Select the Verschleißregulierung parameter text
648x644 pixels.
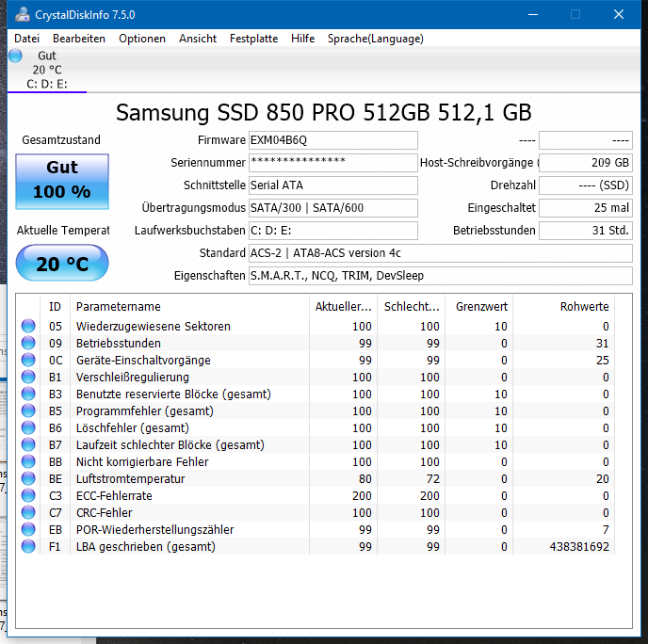[132, 378]
